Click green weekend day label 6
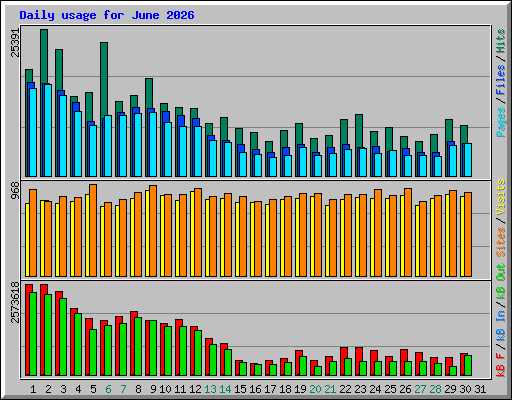Viewport: 512px width, 400px height. (108, 389)
